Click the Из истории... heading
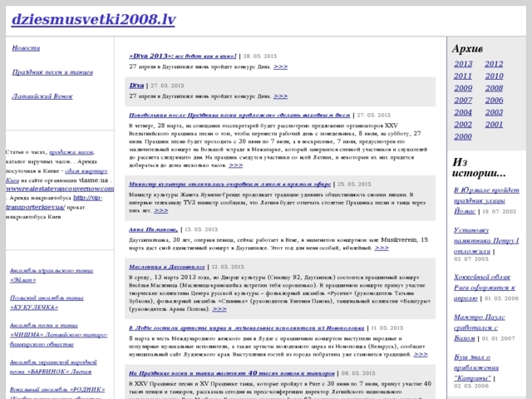532x399 pixels. (x=479, y=168)
